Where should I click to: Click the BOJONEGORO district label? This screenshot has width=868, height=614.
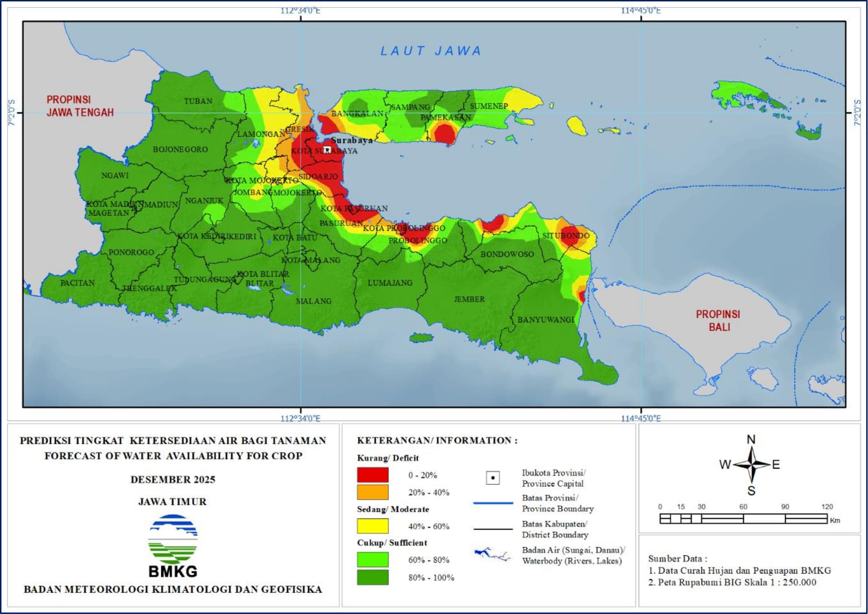[180, 150]
